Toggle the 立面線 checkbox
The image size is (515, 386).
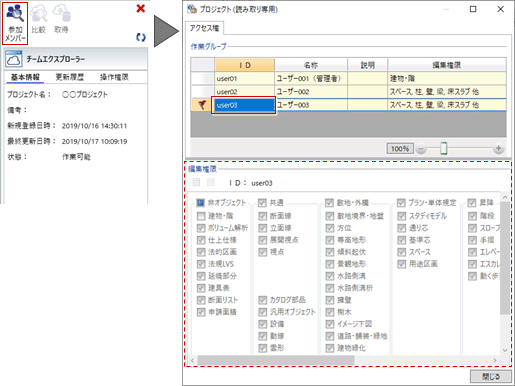(x=263, y=228)
